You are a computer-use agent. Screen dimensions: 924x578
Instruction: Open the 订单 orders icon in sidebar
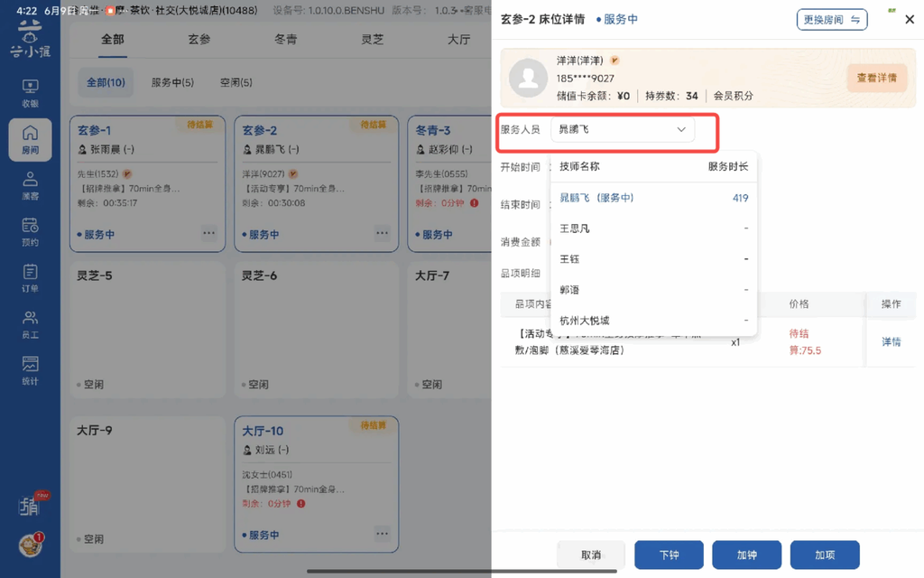[30, 278]
